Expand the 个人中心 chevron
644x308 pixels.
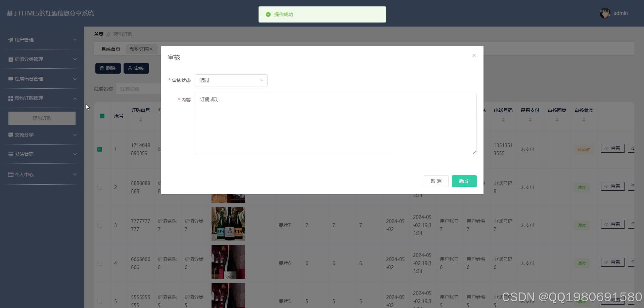pyautogui.click(x=75, y=175)
